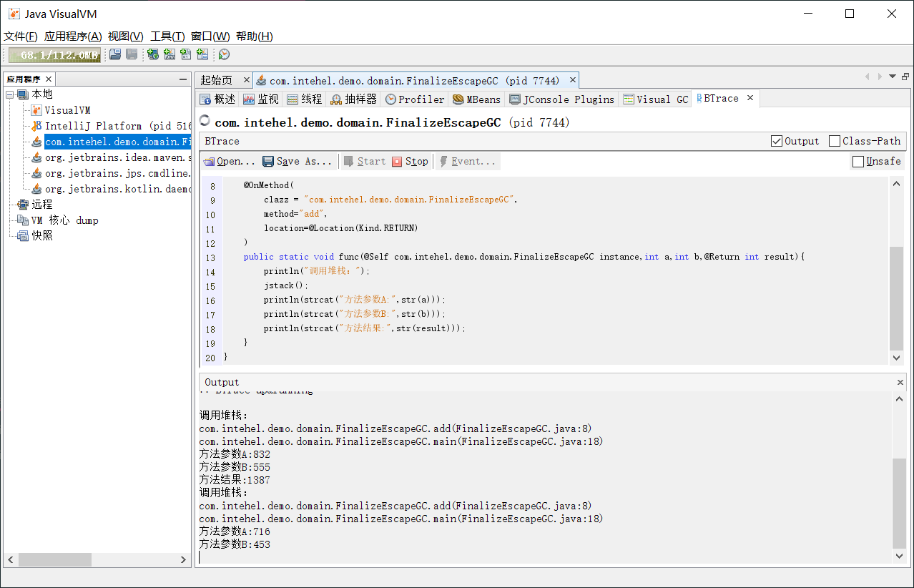Click the Save As... button
The image size is (914, 588).
297,162
